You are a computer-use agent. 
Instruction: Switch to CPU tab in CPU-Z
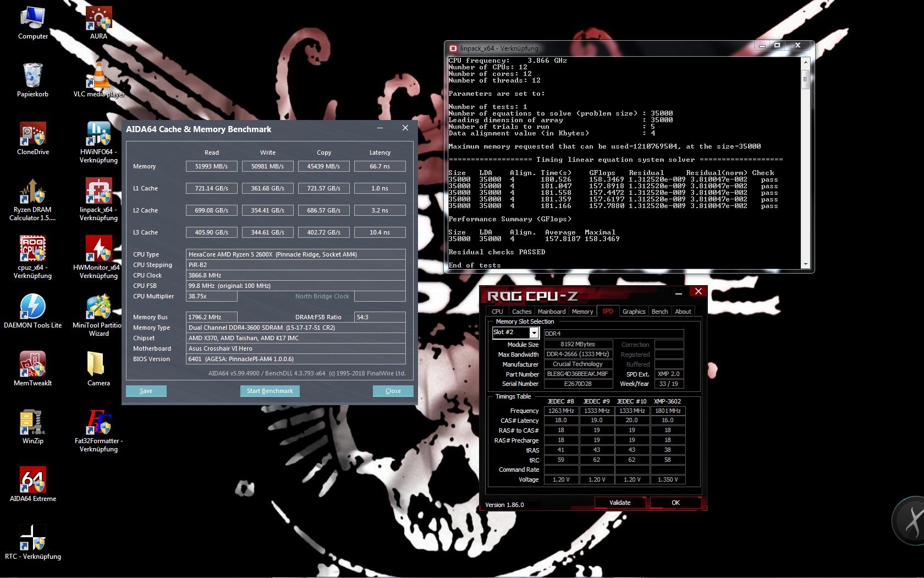coord(497,312)
